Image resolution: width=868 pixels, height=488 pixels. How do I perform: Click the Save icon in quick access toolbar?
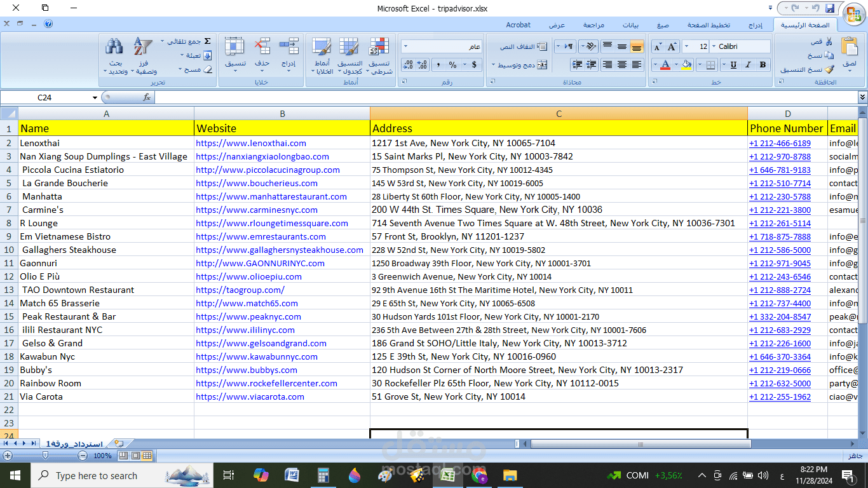(x=830, y=8)
